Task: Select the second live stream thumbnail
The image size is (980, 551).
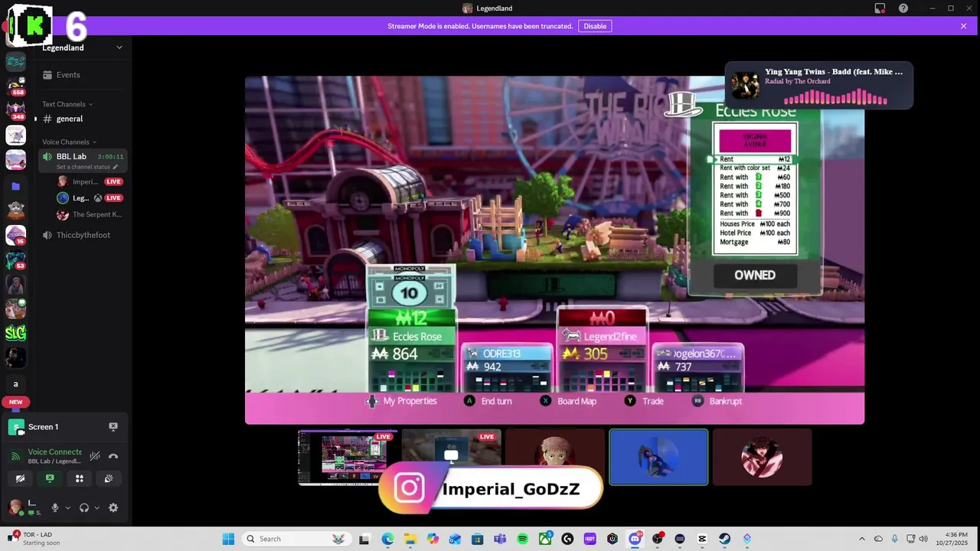Action: pos(451,457)
